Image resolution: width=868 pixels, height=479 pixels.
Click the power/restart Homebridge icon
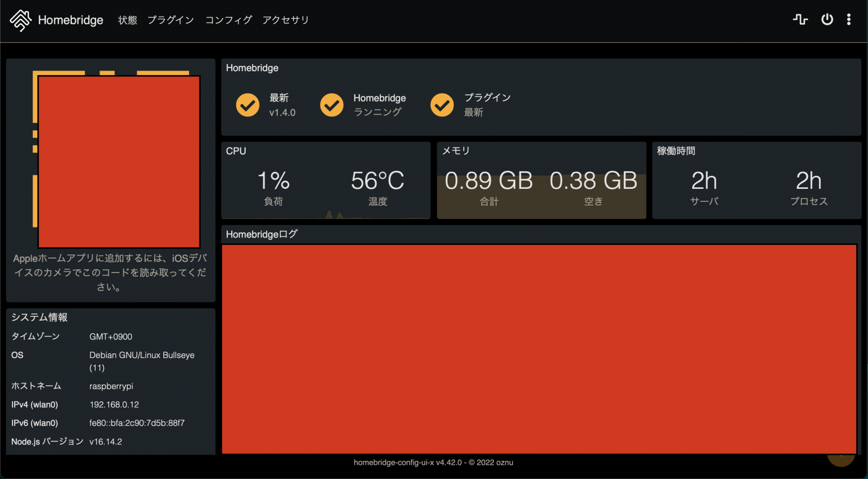click(827, 19)
